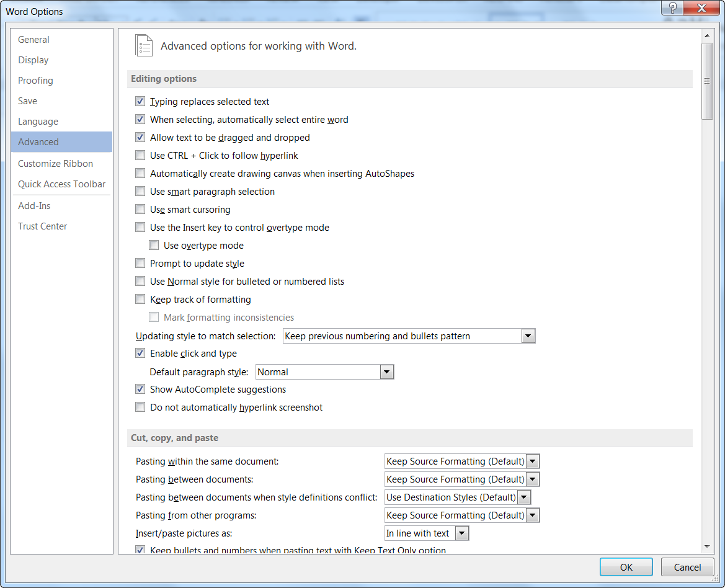Check Do not automatically hyperlink screenshot
725x588 pixels.
(140, 408)
